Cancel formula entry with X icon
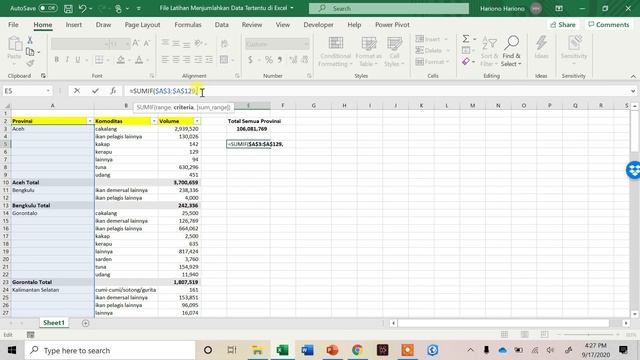This screenshot has height=360, width=640. [x=77, y=91]
